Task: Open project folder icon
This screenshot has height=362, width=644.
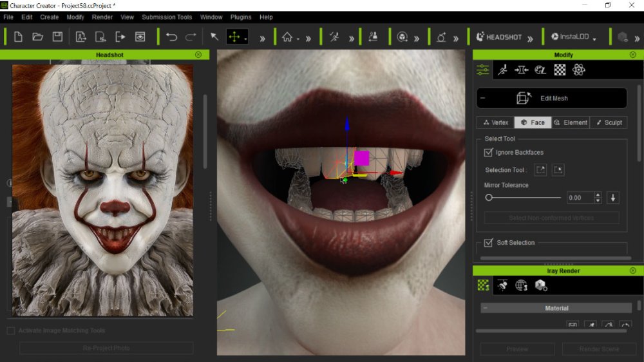Action: coord(38,37)
